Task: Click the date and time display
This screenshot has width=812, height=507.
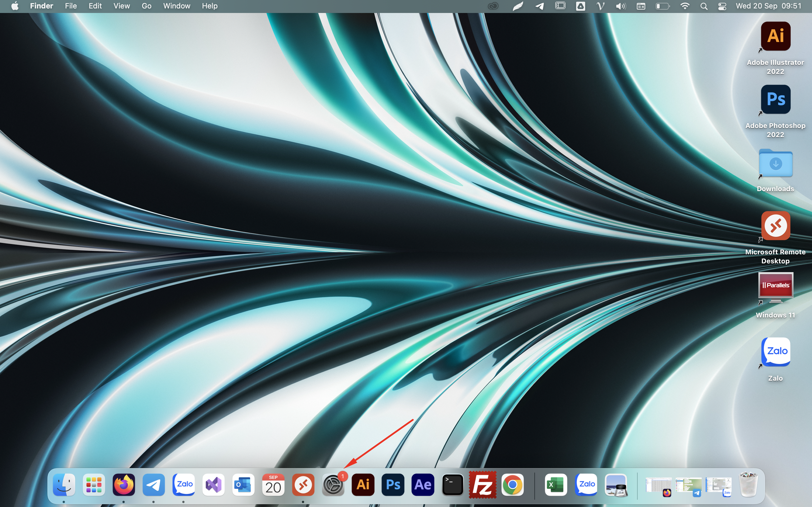Action: click(x=768, y=6)
